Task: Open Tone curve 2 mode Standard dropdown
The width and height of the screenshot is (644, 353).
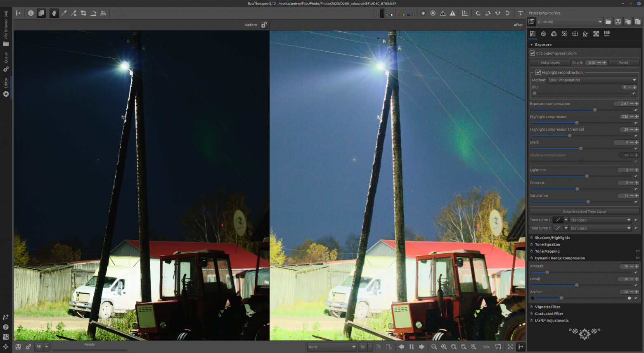Action: click(x=601, y=228)
